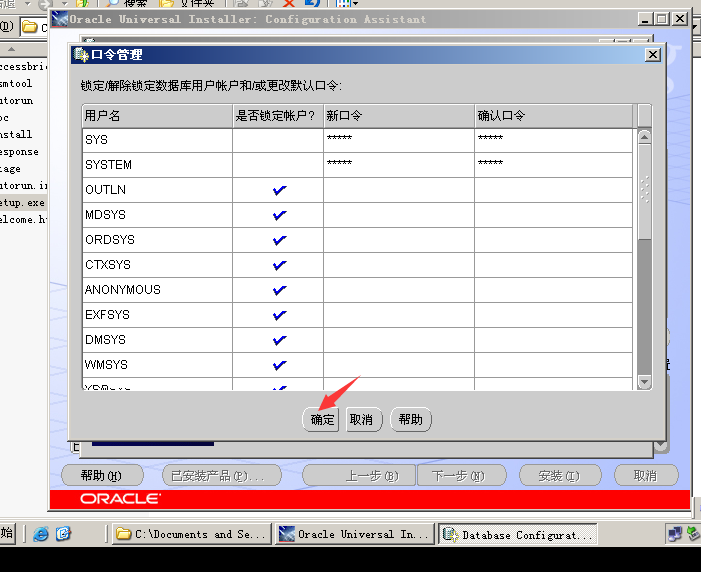
Task: Select the 确认口令 column header
Action: [553, 116]
